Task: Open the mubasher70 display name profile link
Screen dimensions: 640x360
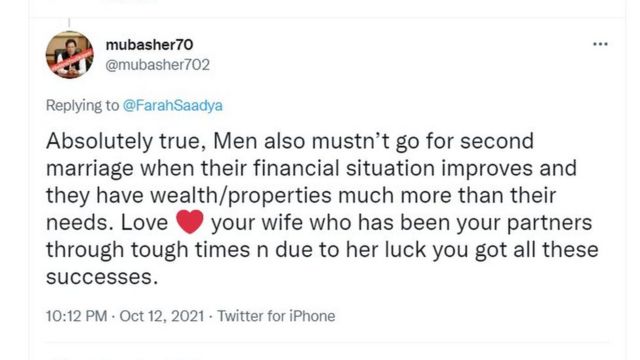Action: (x=149, y=45)
